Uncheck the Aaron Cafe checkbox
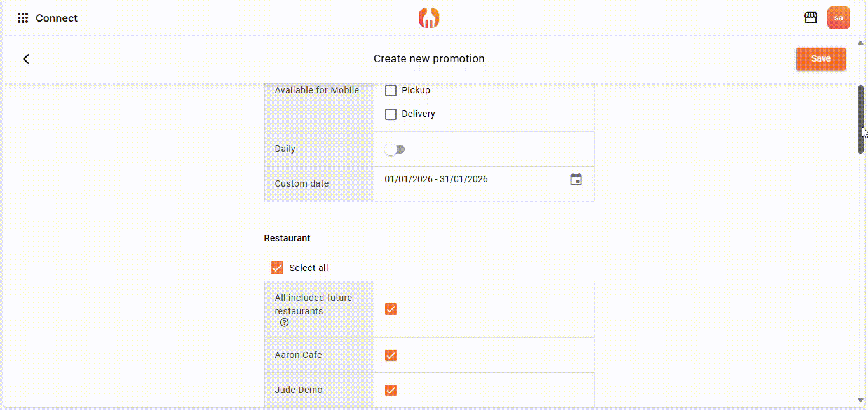The height and width of the screenshot is (410, 868). coord(391,355)
